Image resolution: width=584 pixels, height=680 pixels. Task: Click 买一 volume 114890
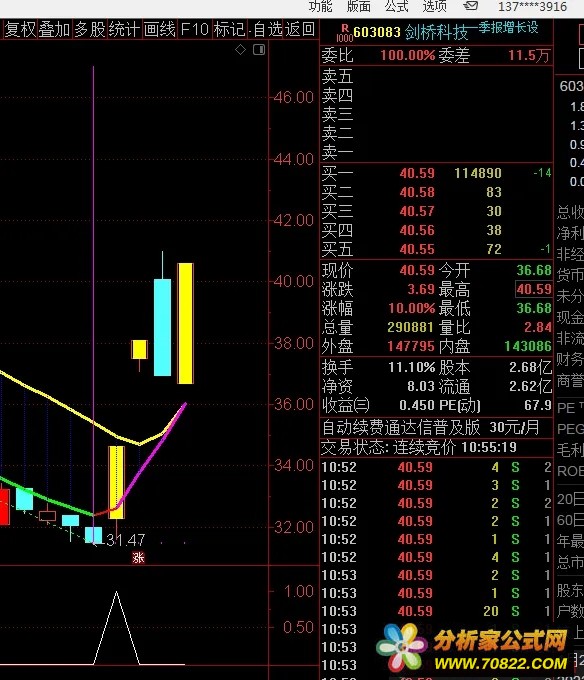pos(478,173)
